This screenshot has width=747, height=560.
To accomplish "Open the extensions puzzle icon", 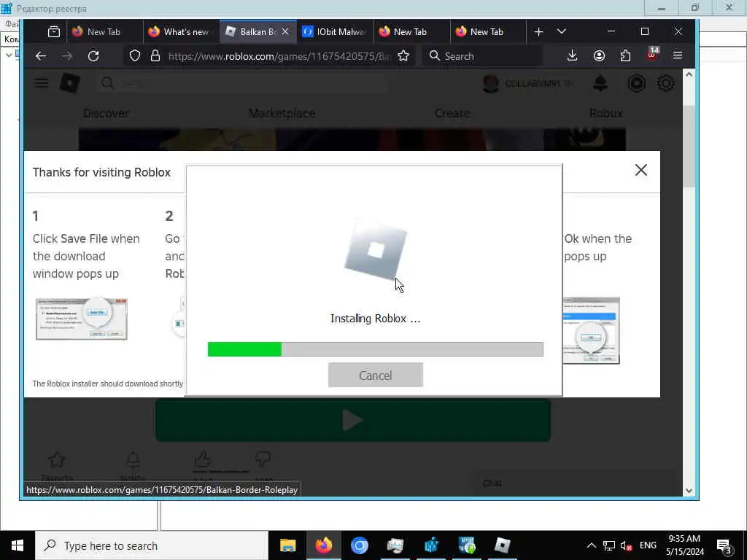I will pos(625,55).
